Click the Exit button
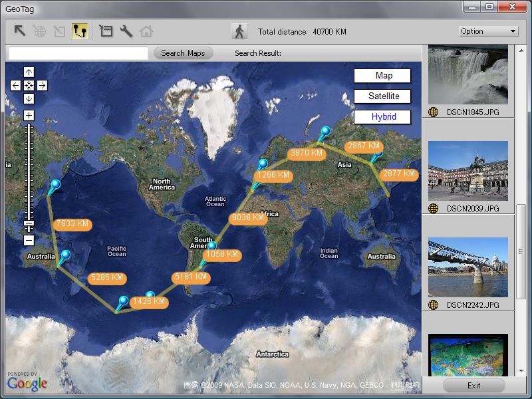 pos(473,386)
